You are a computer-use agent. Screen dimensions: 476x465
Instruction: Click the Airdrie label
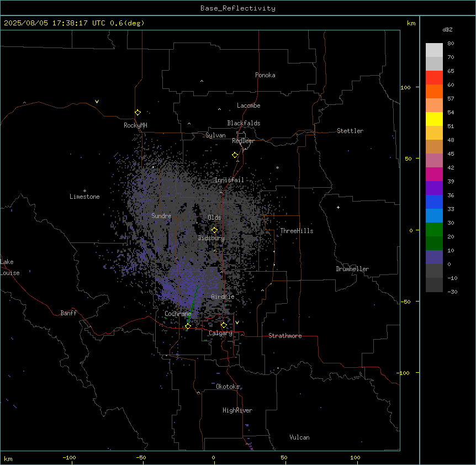coord(223,297)
